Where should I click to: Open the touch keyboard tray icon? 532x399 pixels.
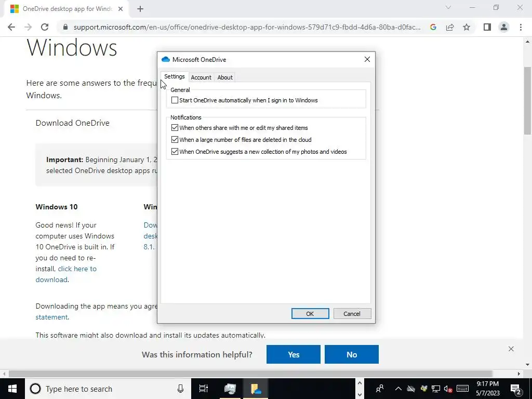(x=462, y=389)
